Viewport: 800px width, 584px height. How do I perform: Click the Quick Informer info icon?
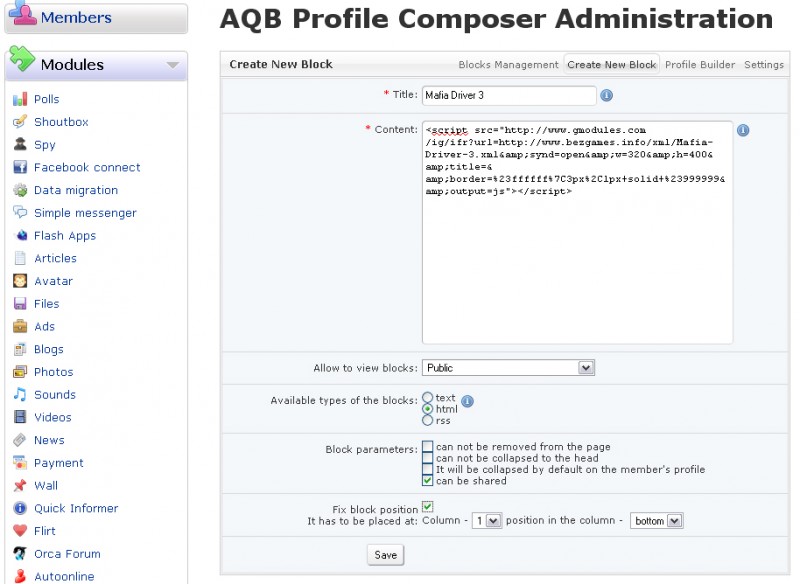point(20,508)
